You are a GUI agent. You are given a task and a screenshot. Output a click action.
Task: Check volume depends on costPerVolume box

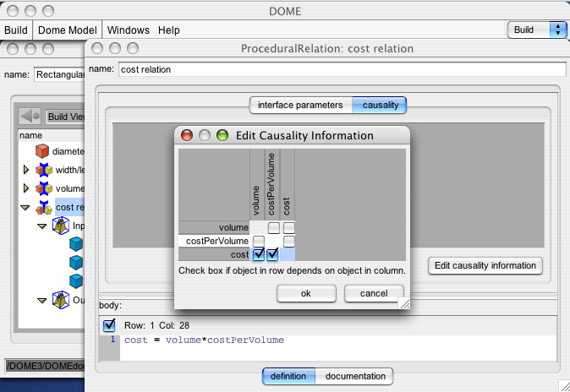click(273, 228)
